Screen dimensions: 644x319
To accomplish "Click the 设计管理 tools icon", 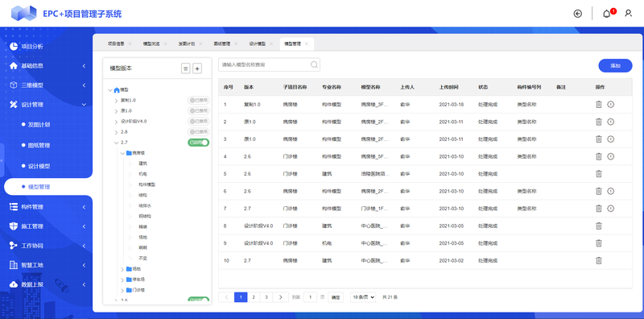I will coord(14,105).
